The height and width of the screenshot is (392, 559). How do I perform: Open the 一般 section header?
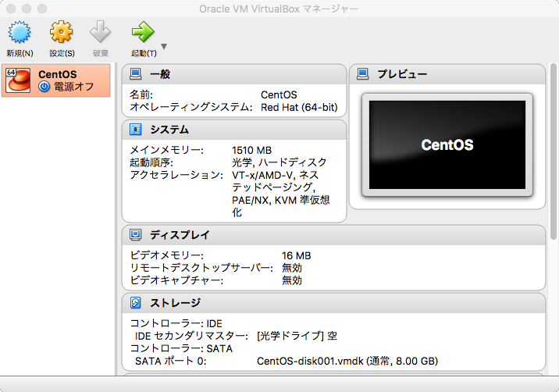pyautogui.click(x=160, y=74)
